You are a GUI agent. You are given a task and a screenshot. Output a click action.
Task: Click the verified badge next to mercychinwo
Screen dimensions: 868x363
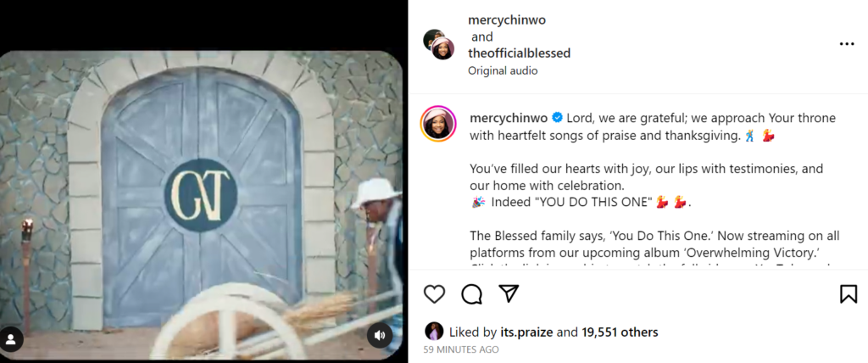click(557, 117)
